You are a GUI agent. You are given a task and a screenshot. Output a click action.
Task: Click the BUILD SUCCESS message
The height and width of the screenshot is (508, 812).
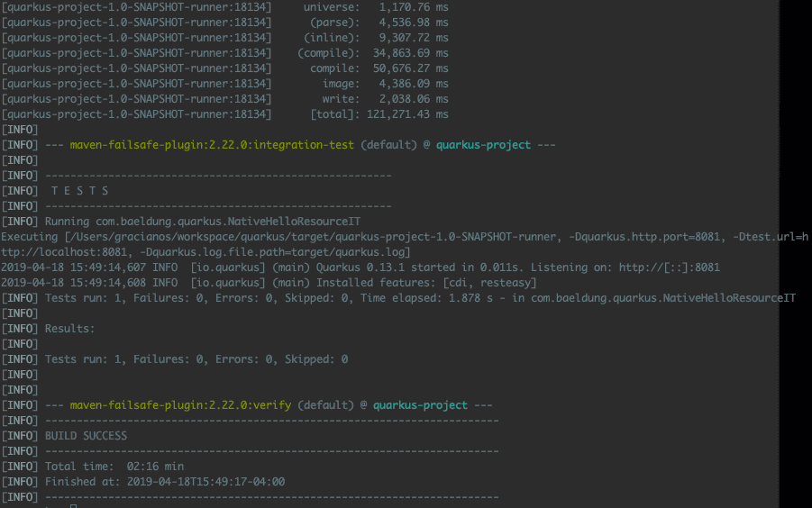coord(86,436)
